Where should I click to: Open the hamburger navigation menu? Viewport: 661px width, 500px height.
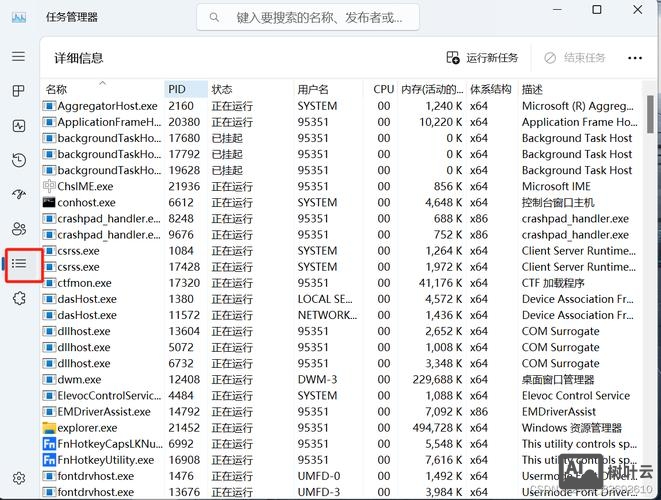(19, 56)
